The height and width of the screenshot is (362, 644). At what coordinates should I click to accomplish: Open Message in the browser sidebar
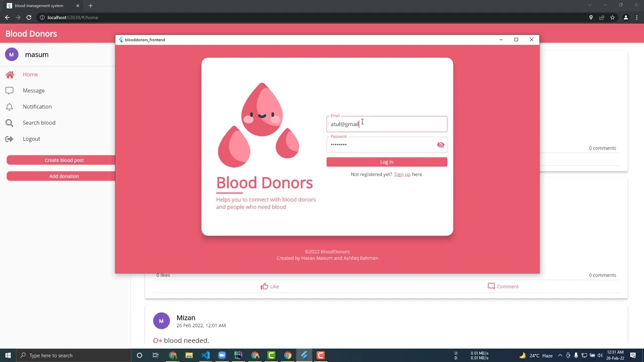(34, 90)
